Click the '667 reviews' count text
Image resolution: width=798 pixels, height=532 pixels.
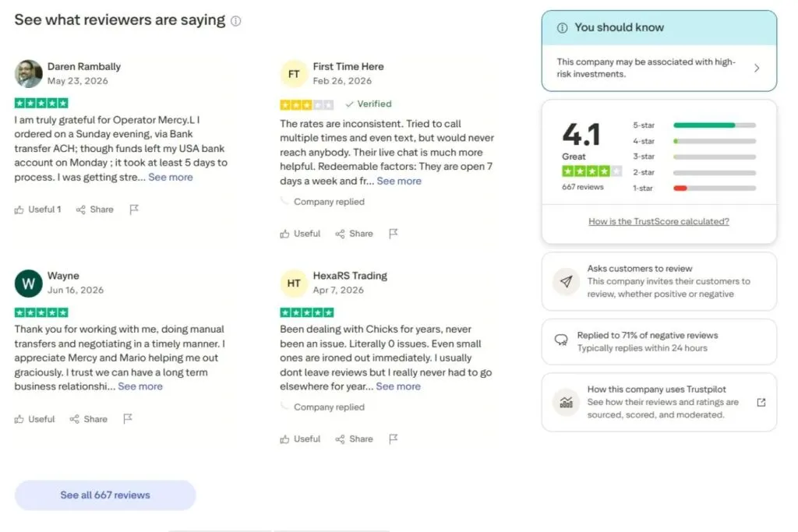click(x=582, y=187)
